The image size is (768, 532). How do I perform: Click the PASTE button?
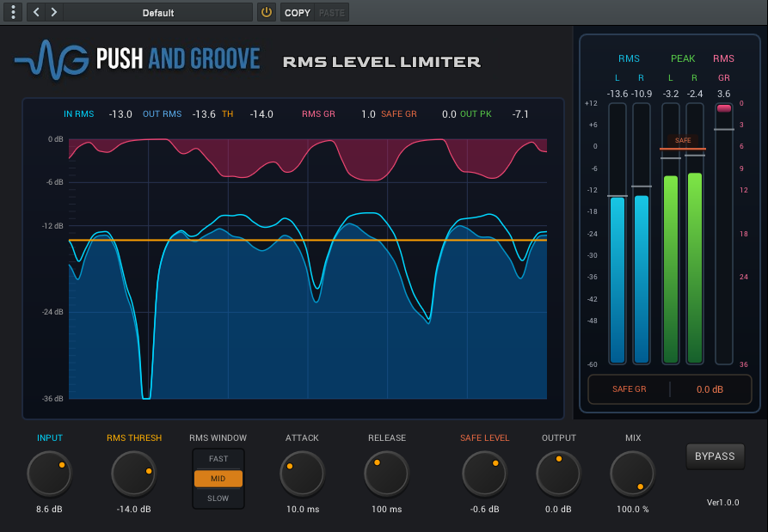point(332,13)
